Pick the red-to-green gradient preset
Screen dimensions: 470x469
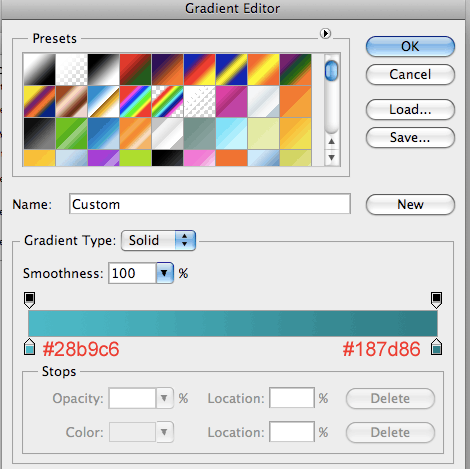pos(135,69)
